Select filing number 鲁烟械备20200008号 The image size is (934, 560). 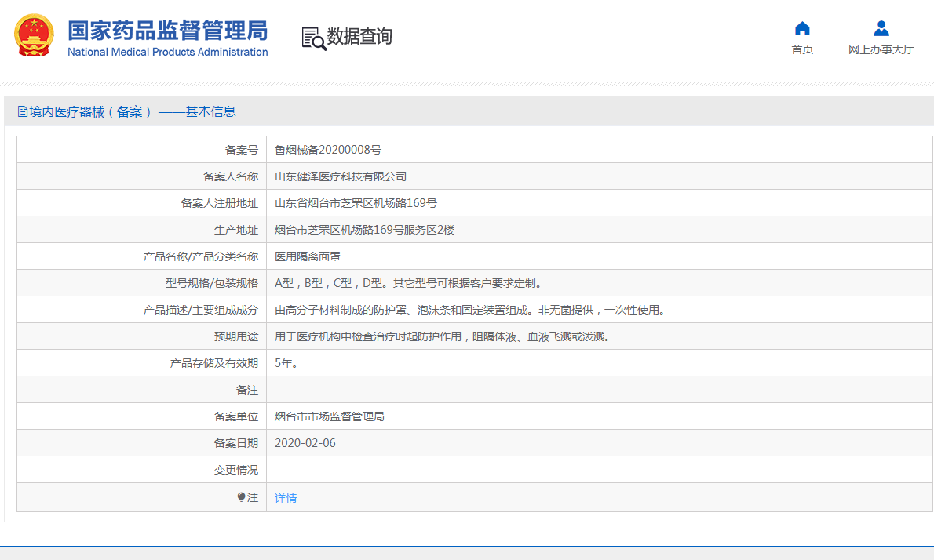coord(327,150)
